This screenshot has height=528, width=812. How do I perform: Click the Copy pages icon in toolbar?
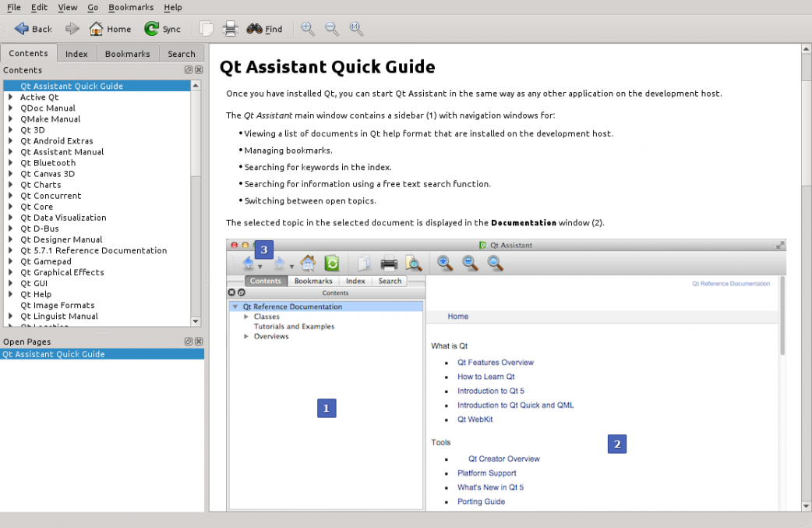click(x=207, y=29)
